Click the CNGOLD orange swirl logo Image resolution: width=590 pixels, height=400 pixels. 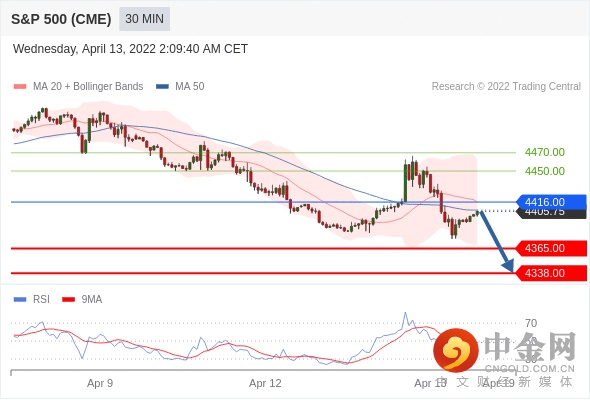[x=456, y=350]
